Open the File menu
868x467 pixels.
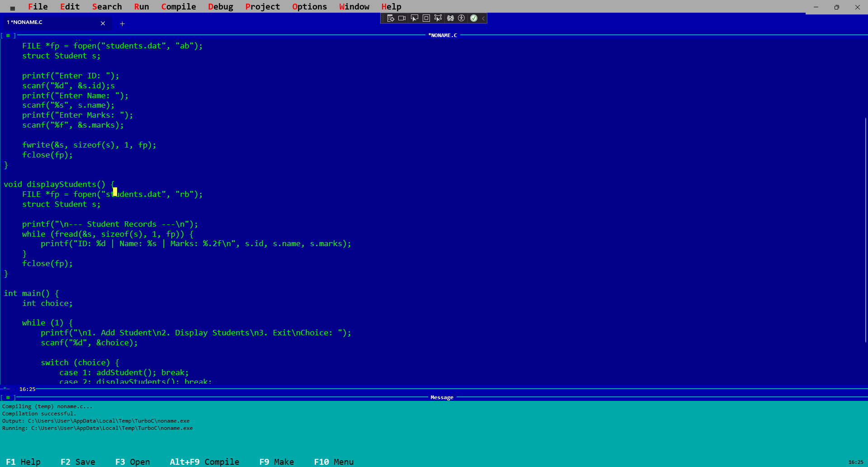(x=38, y=7)
